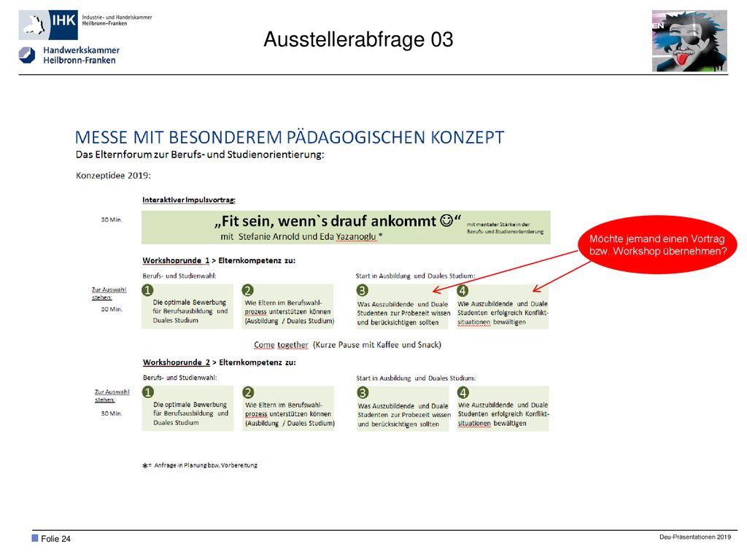Click "Elternkompetenz zu:" in the Workshoprunde 2 heading
Image resolution: width=747 pixels, height=560 pixels.
[x=258, y=362]
